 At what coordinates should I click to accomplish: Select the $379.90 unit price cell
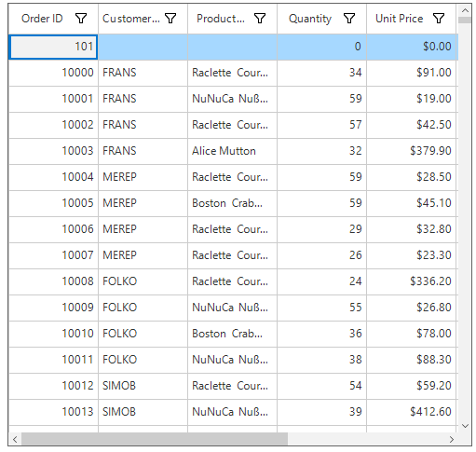411,151
